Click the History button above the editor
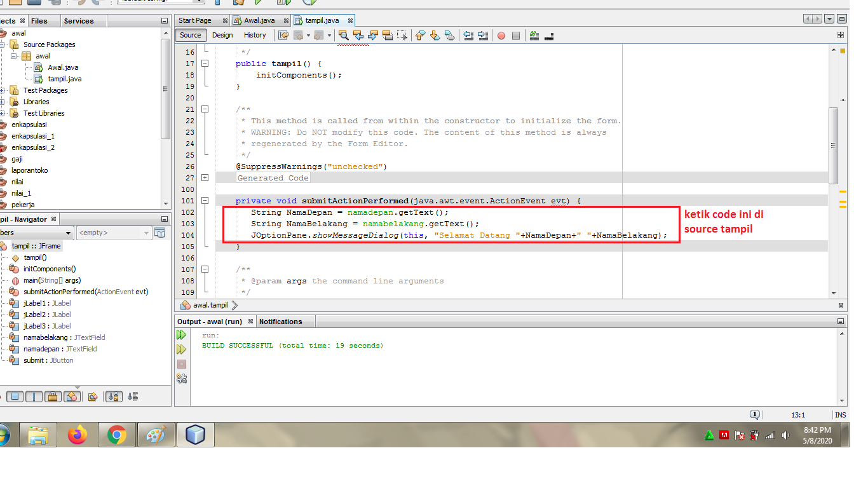Screen dimensions: 868x488 (255, 36)
